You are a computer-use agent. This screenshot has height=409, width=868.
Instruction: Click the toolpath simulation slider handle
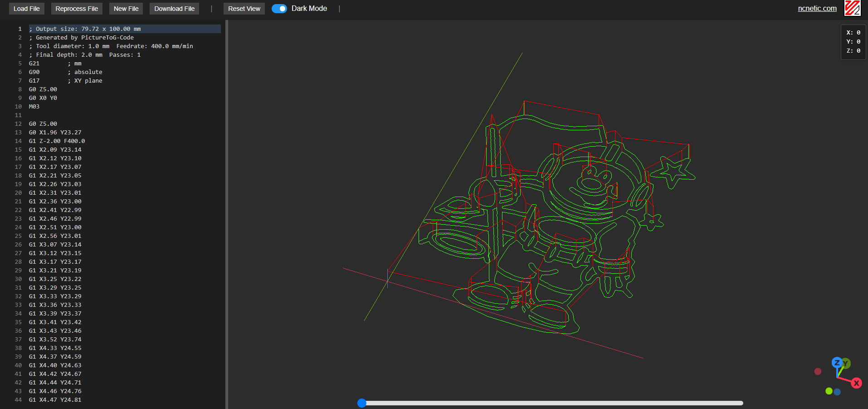[361, 403]
